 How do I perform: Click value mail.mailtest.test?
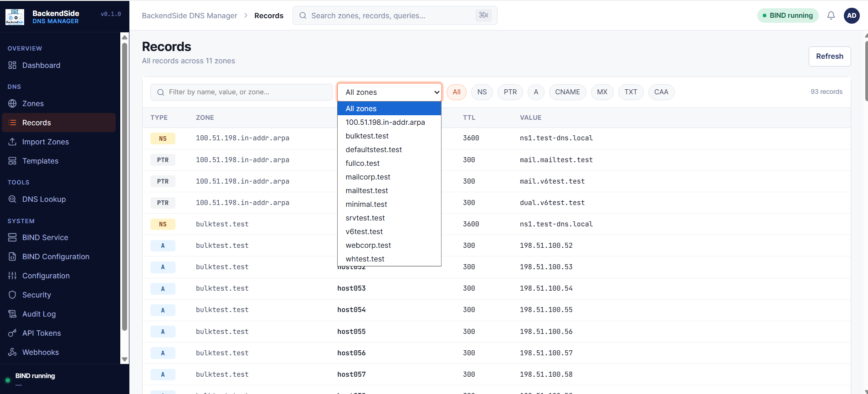(556, 160)
